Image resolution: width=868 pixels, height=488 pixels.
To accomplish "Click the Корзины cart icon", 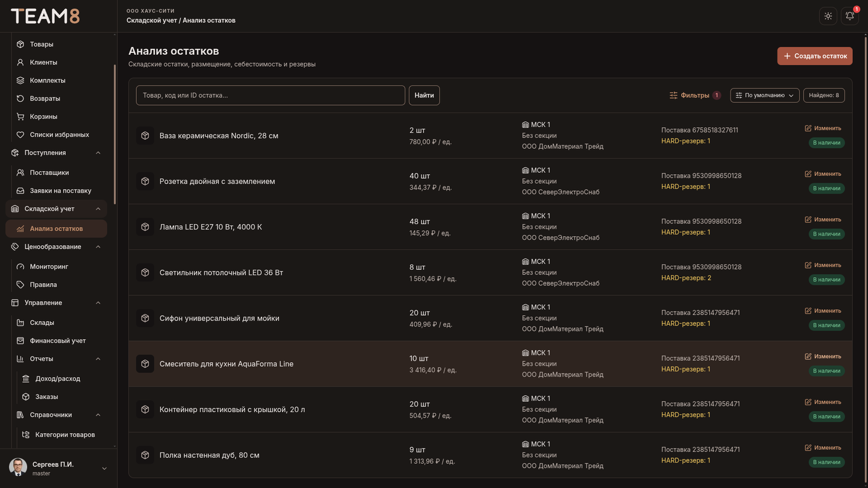I will [x=20, y=116].
